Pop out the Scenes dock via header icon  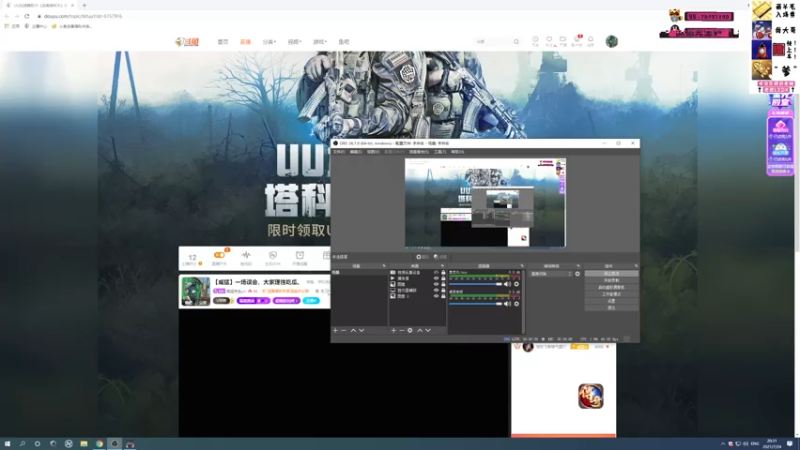[x=384, y=266]
